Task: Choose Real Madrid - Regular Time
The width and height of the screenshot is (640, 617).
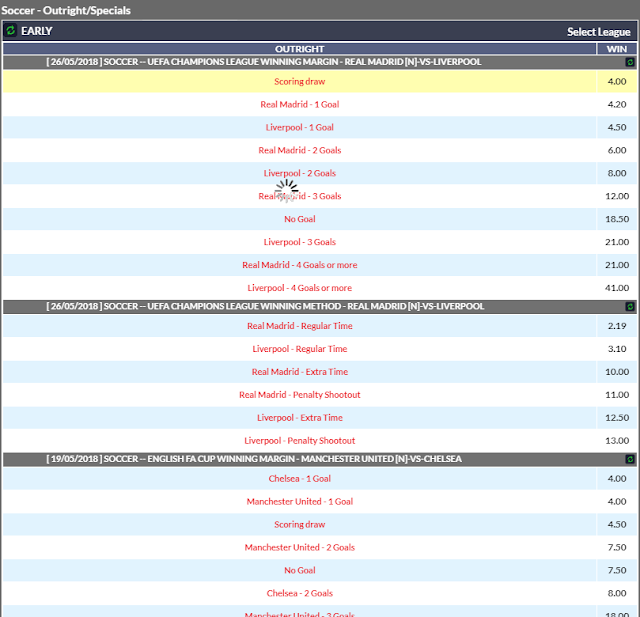Action: click(x=300, y=326)
